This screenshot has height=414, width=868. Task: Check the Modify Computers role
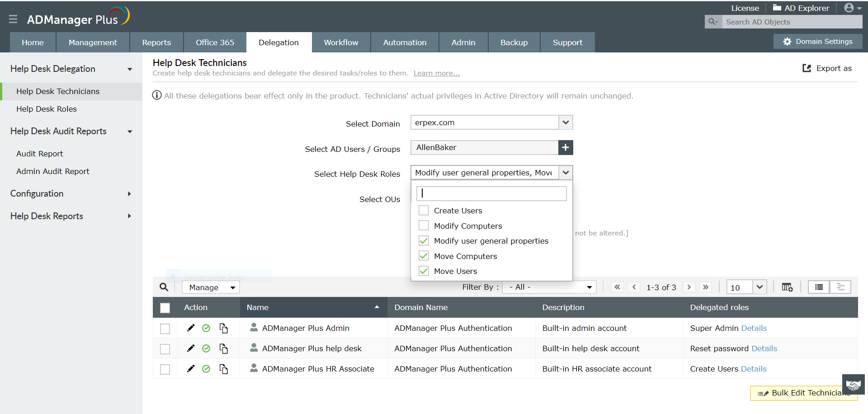pyautogui.click(x=424, y=226)
